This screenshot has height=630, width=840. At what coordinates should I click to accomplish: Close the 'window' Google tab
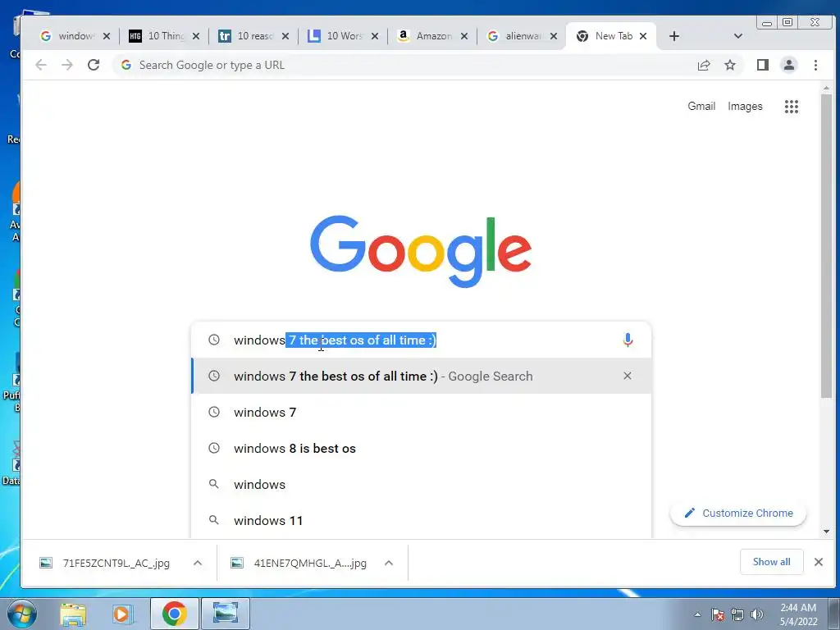click(x=107, y=36)
